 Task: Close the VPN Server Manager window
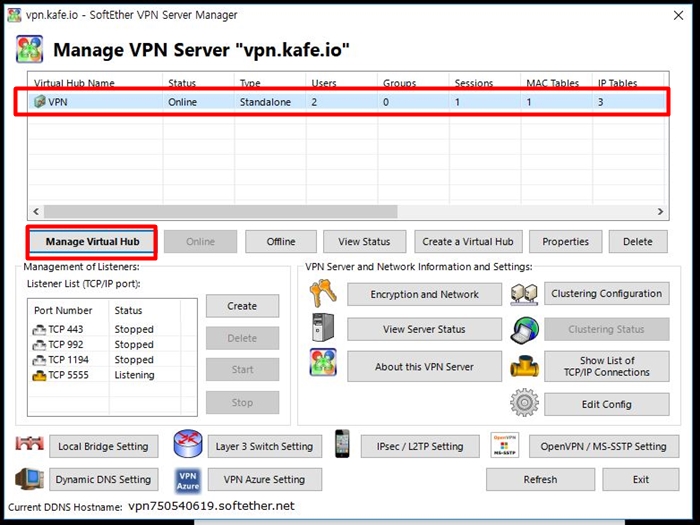[x=679, y=15]
